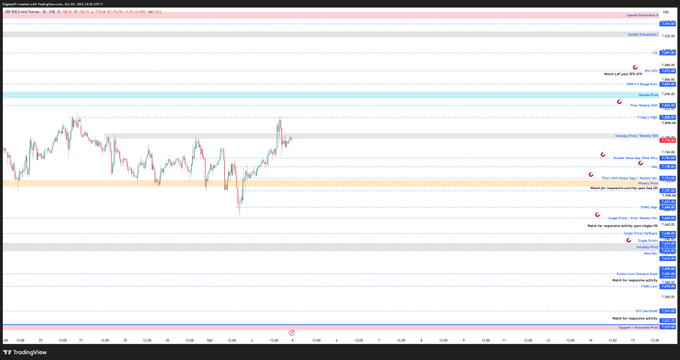
Task: Click the Wed VAL label
Action: point(651,253)
